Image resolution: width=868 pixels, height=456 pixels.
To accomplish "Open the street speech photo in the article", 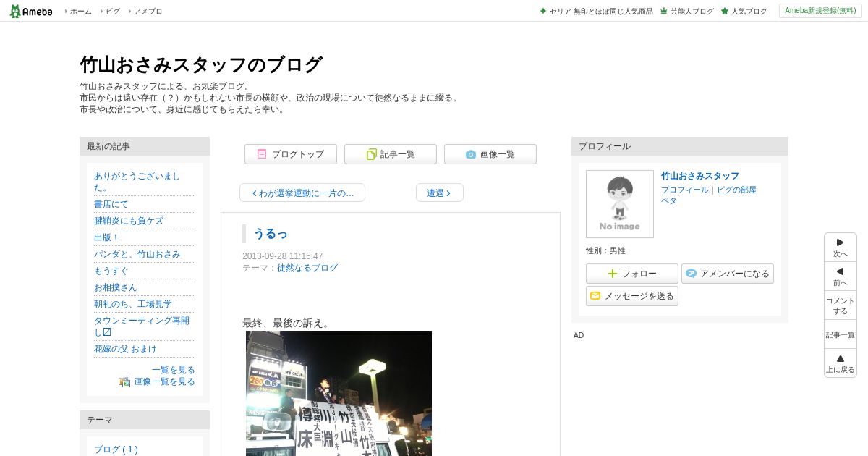I will point(339,393).
